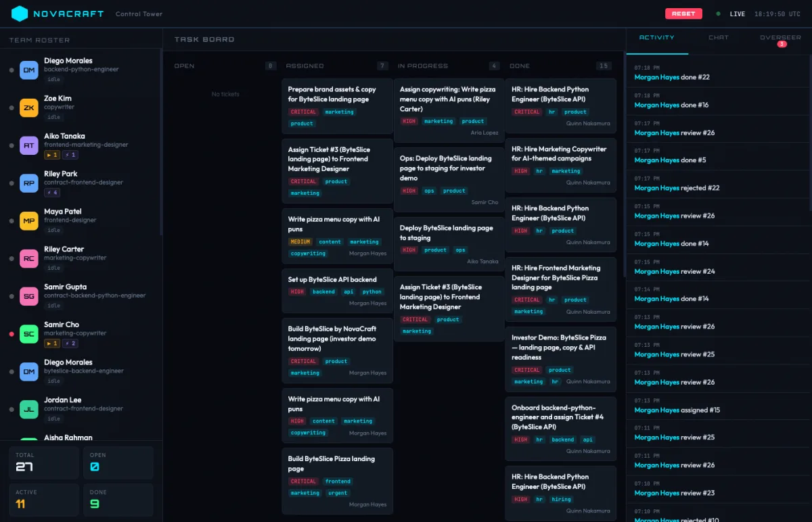Click the MEDIUM priority tag
The image size is (812, 522).
pyautogui.click(x=300, y=241)
